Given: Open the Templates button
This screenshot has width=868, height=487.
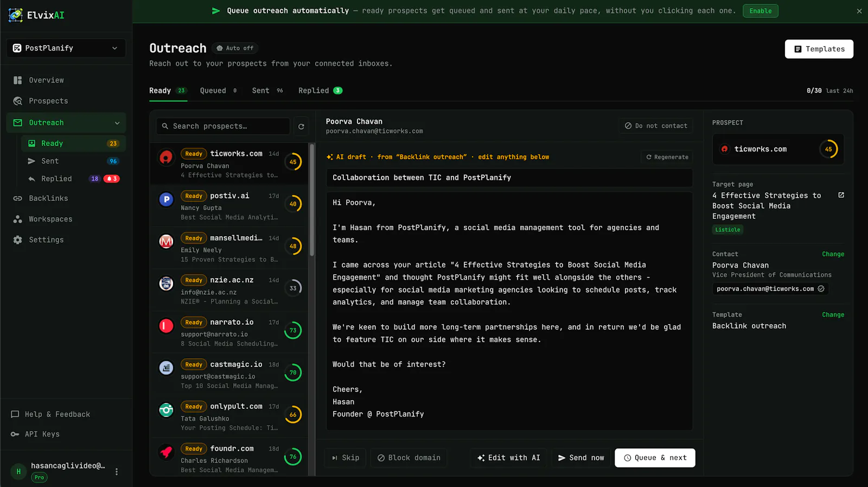Looking at the screenshot, I should [819, 49].
